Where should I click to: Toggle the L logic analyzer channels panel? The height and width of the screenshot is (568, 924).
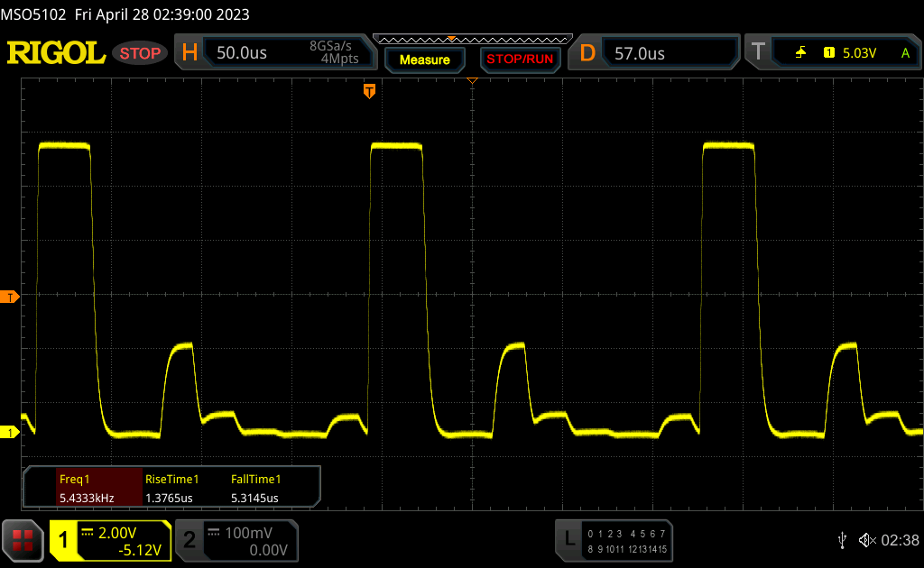(614, 540)
